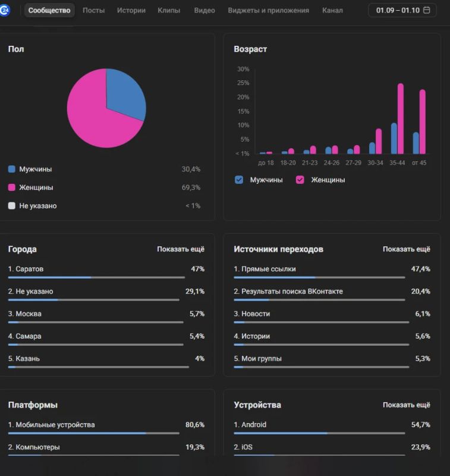Toggle the Женщины checkbox in age chart
The image size is (450, 476).
[300, 180]
